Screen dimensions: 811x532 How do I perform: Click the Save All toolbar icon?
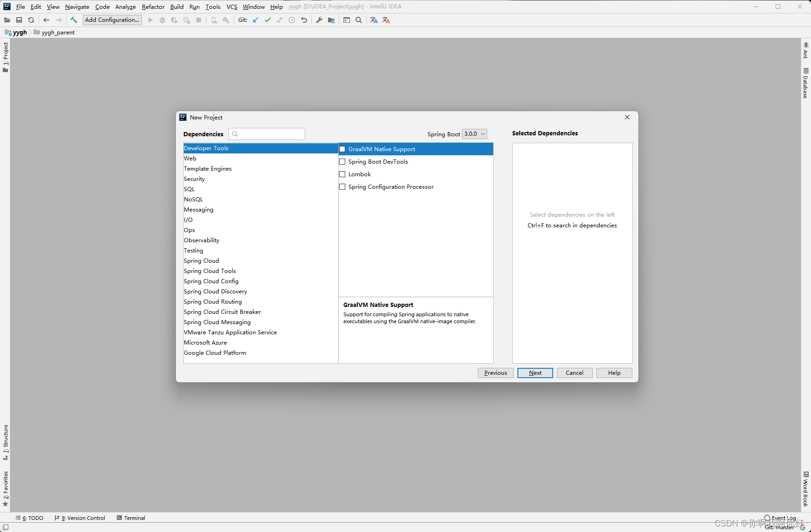click(19, 20)
